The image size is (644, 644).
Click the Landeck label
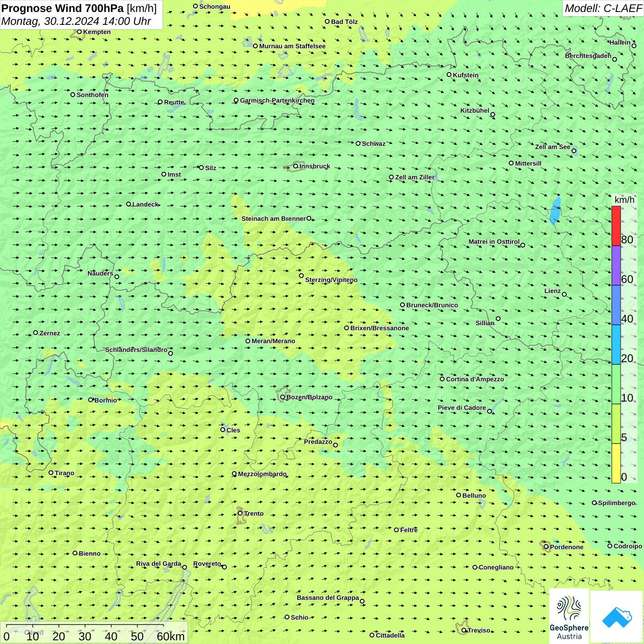(145, 204)
